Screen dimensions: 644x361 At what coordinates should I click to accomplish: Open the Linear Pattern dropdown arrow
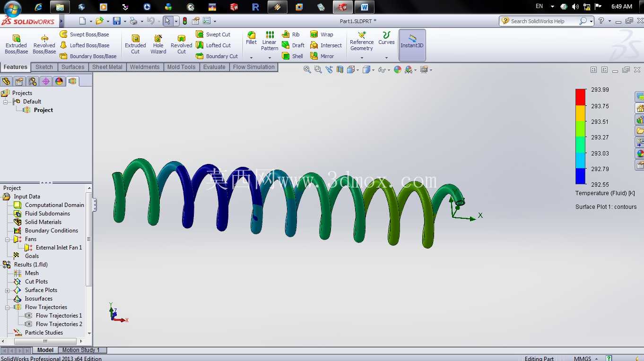coord(270,58)
